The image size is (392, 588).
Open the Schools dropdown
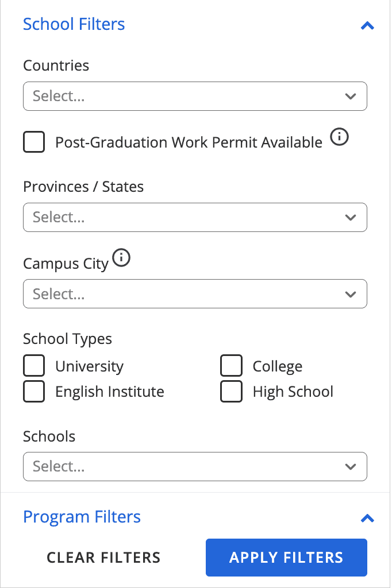(x=195, y=466)
